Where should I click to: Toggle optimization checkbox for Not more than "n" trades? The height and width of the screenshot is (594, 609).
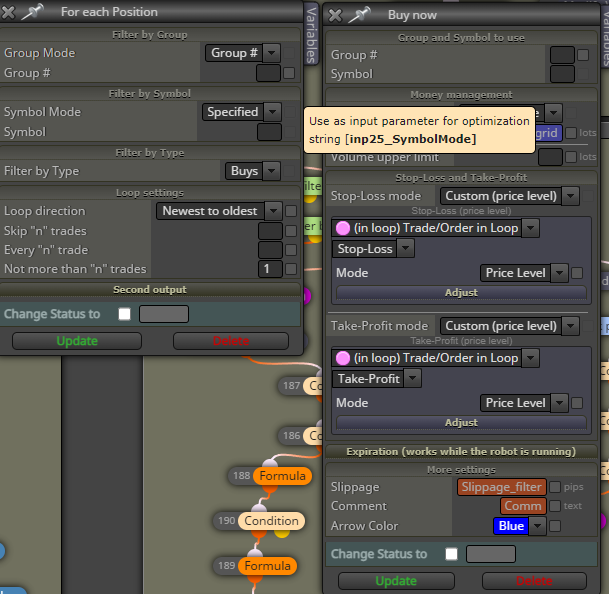291,269
